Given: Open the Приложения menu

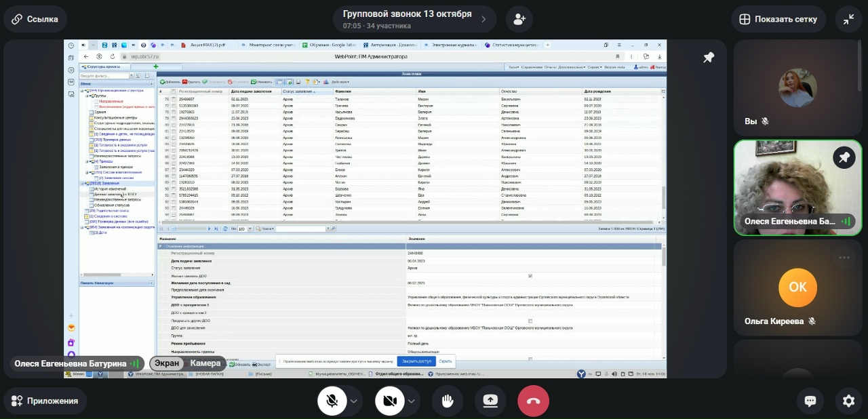Looking at the screenshot, I should pyautogui.click(x=45, y=401).
